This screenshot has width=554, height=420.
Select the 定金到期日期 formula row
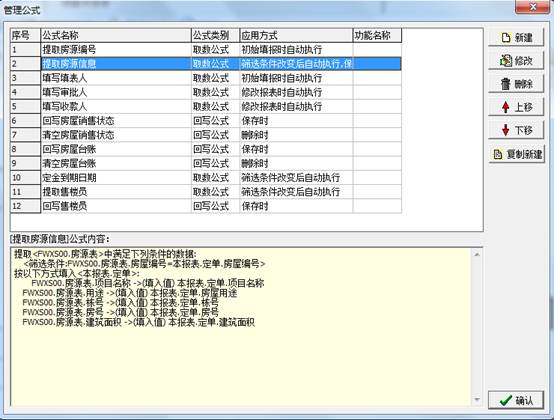pyautogui.click(x=206, y=178)
